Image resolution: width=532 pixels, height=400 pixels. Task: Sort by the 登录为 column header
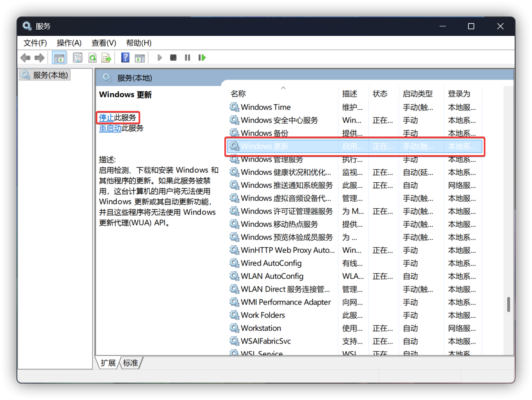(463, 94)
